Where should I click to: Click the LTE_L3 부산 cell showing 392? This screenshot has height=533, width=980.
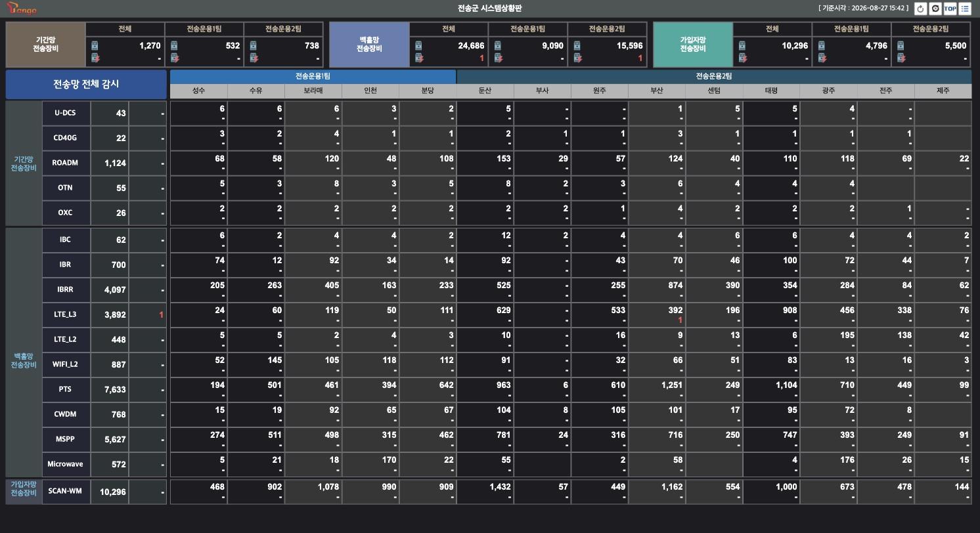657,315
